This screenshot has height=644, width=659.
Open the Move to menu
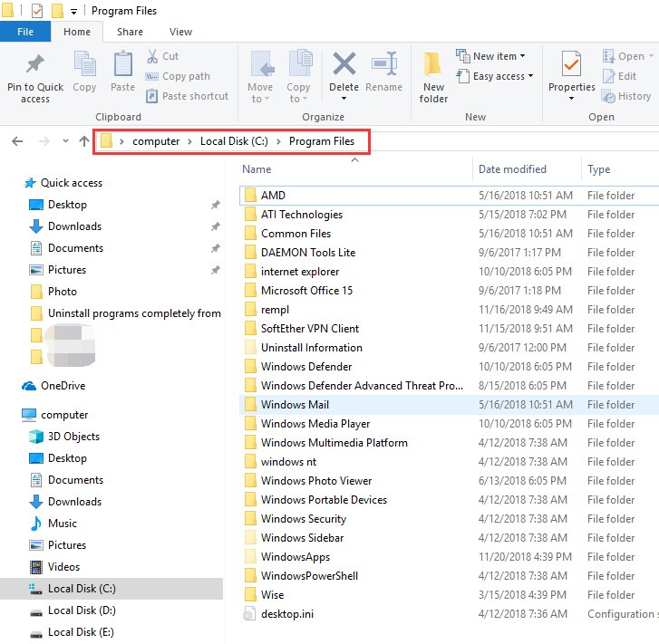(260, 77)
